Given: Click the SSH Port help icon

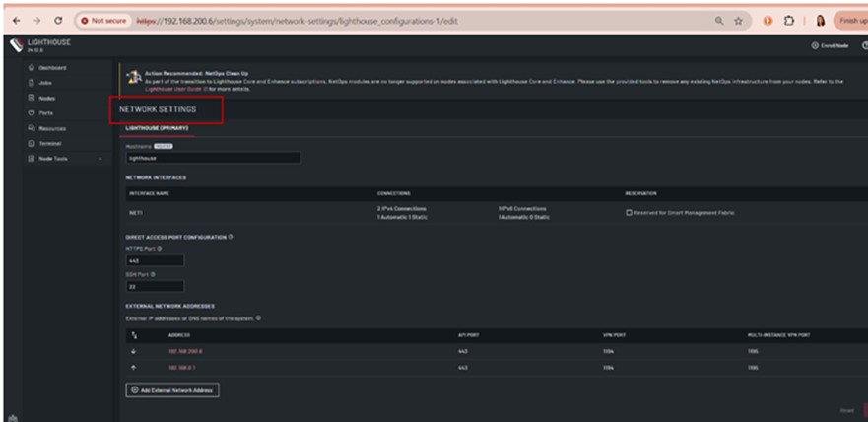Looking at the screenshot, I should [x=153, y=274].
